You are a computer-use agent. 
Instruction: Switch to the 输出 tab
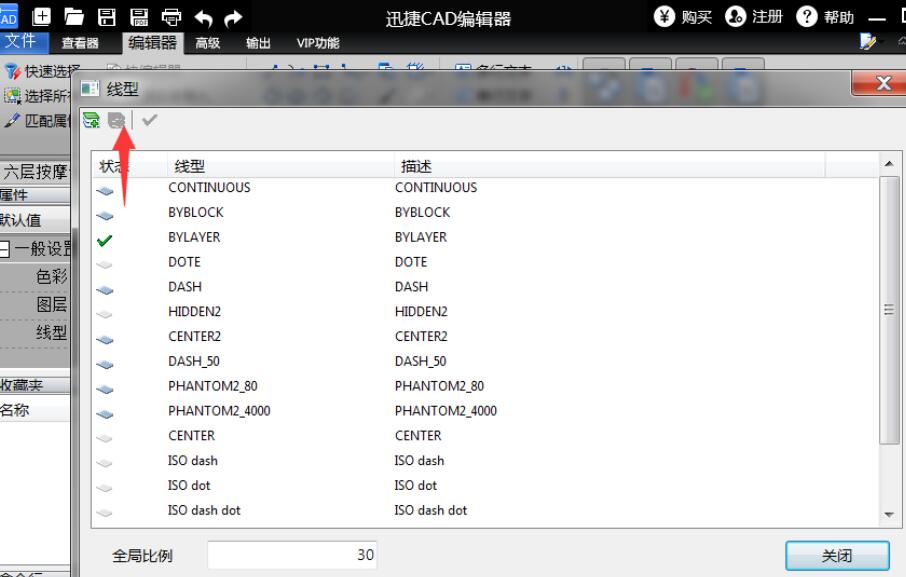click(258, 43)
